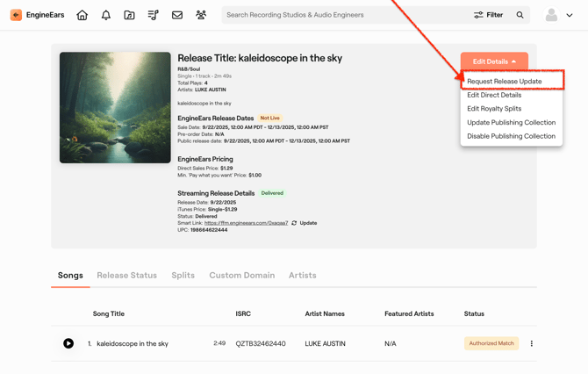Image resolution: width=588 pixels, height=374 pixels.
Task: Click the ISRC value QZTB32462440
Action: coord(261,343)
